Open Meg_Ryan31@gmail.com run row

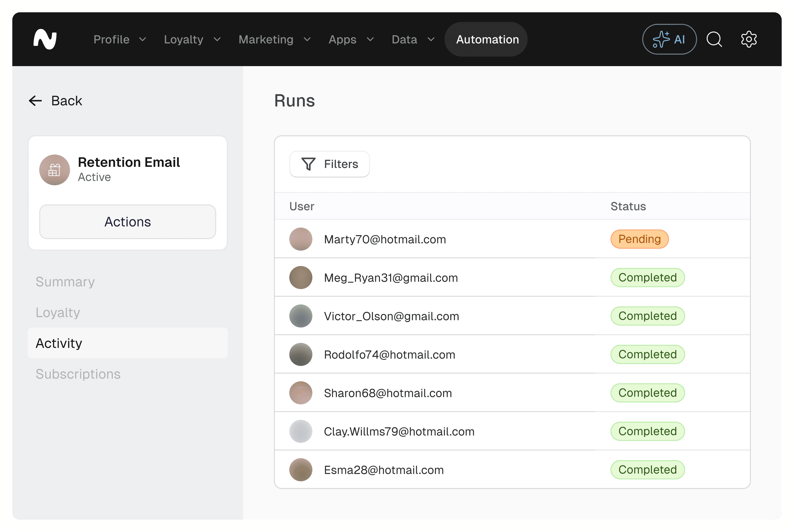point(512,278)
